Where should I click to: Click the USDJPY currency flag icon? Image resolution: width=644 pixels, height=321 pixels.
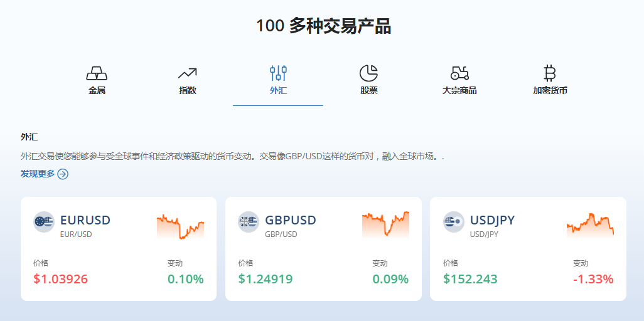453,221
